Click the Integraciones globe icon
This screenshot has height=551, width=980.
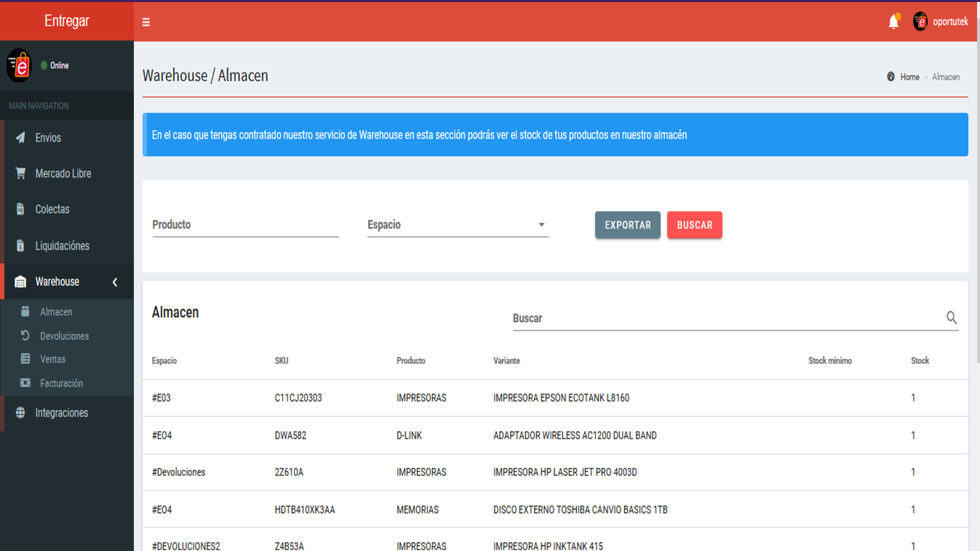tap(21, 413)
